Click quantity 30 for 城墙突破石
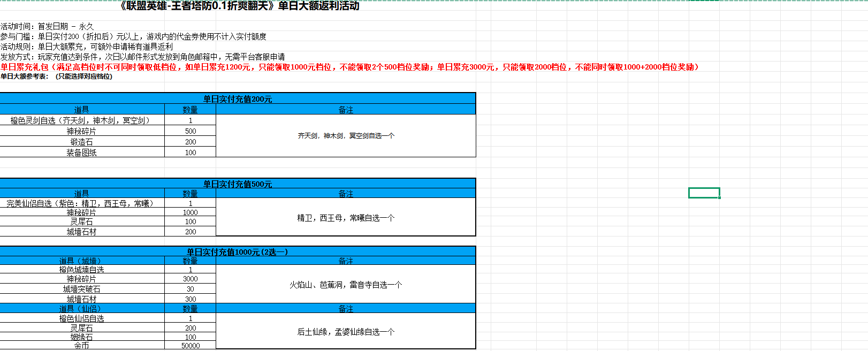The width and height of the screenshot is (868, 351). pos(191,289)
